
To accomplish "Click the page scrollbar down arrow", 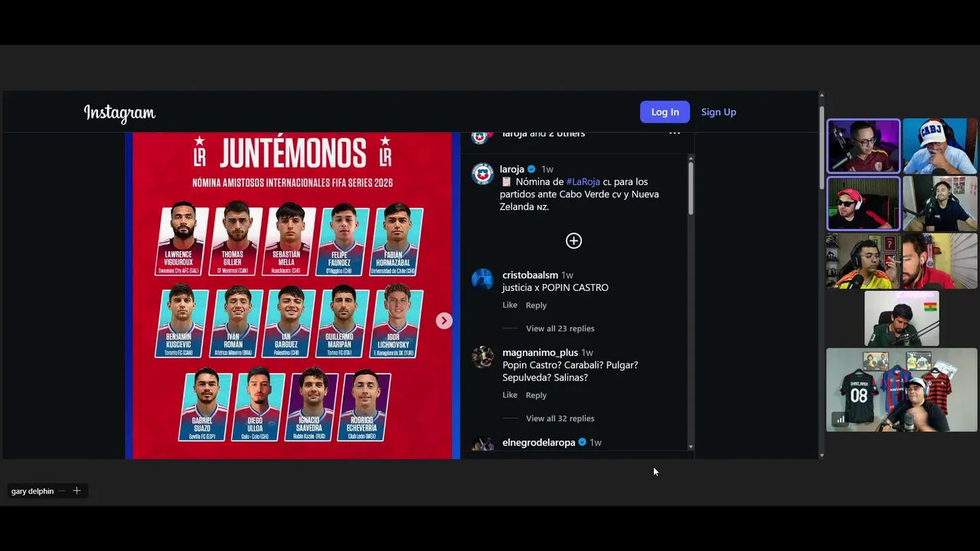I will click(x=822, y=455).
